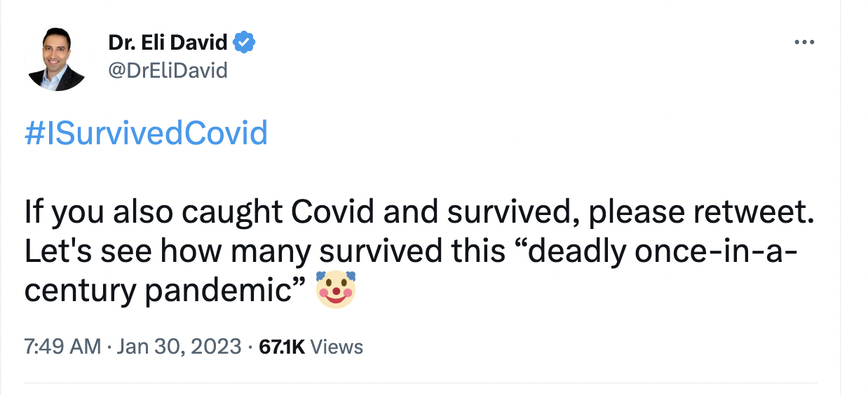Open the @DrEliDavid handle link
Viewport: 868px width, 395px height.
click(x=168, y=70)
